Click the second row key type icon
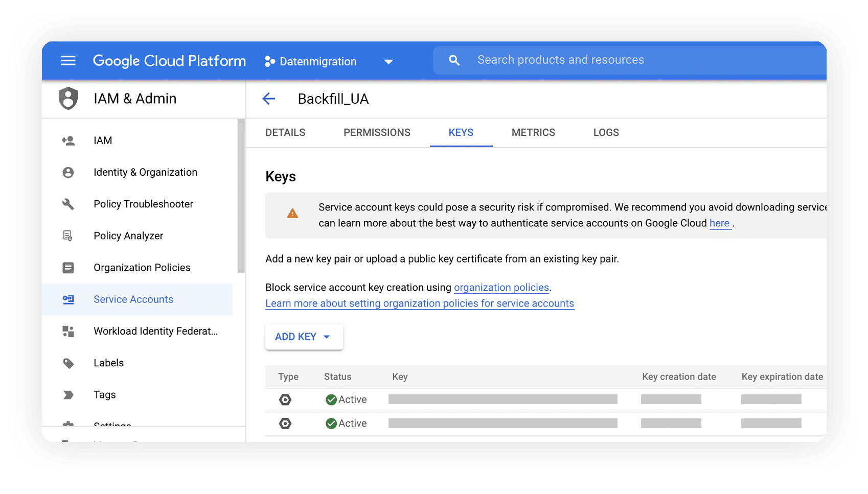 (285, 424)
